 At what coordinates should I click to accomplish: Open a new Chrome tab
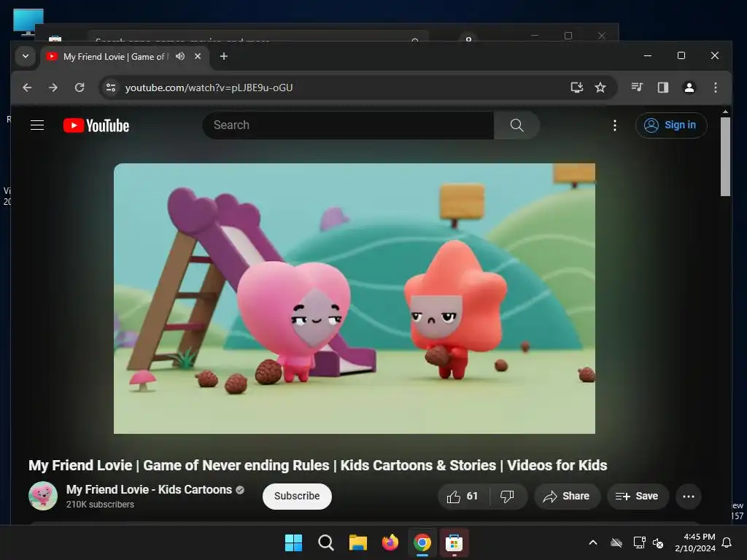click(x=223, y=56)
